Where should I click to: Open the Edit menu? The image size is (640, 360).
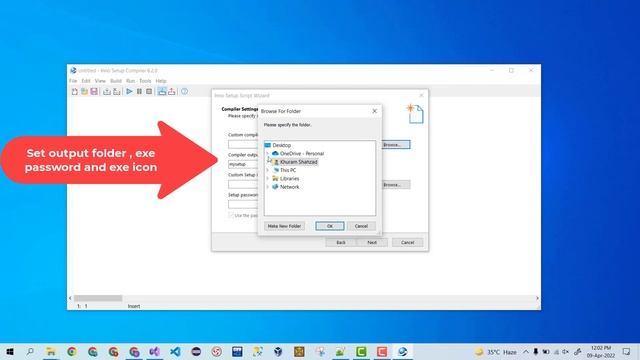pyautogui.click(x=86, y=81)
